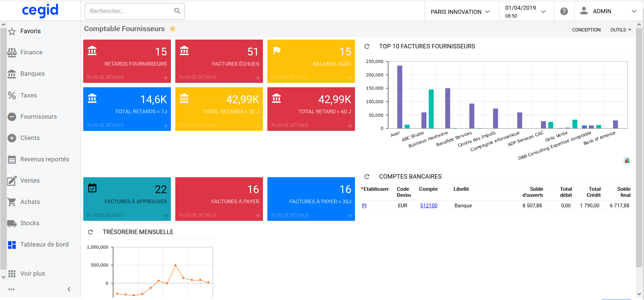Click the sidebar scroll-up arrow
The image size is (644, 300).
click(x=3, y=24)
